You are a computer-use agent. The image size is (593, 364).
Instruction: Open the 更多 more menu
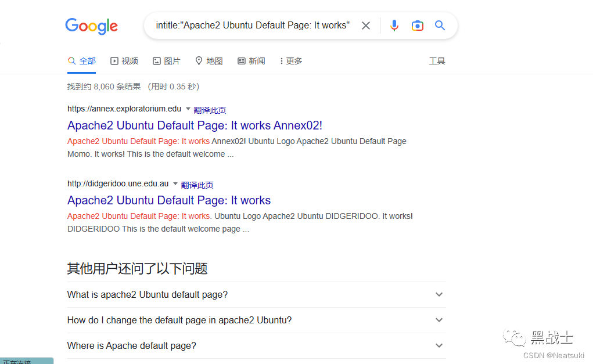(291, 61)
